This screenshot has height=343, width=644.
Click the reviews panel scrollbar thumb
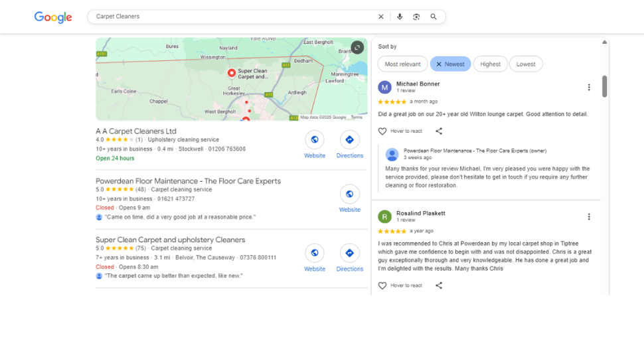click(604, 86)
